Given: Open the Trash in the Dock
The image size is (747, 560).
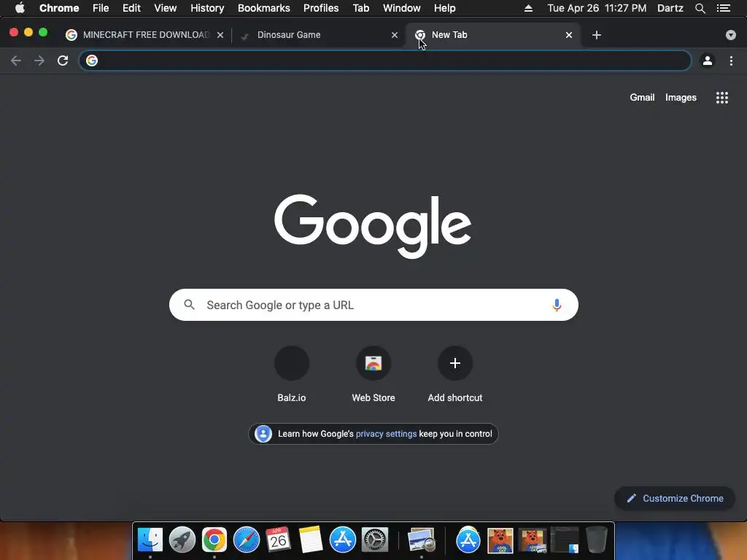Looking at the screenshot, I should [597, 540].
